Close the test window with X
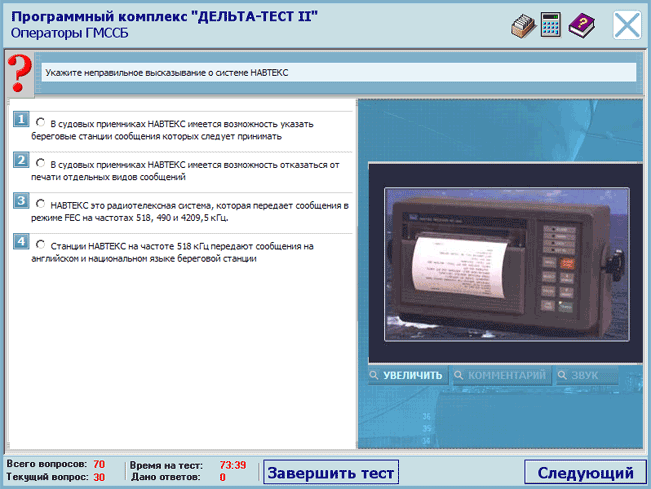 click(627, 25)
